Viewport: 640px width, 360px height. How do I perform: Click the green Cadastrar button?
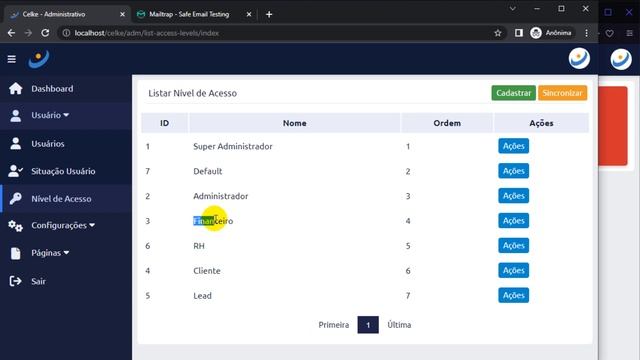pos(513,93)
